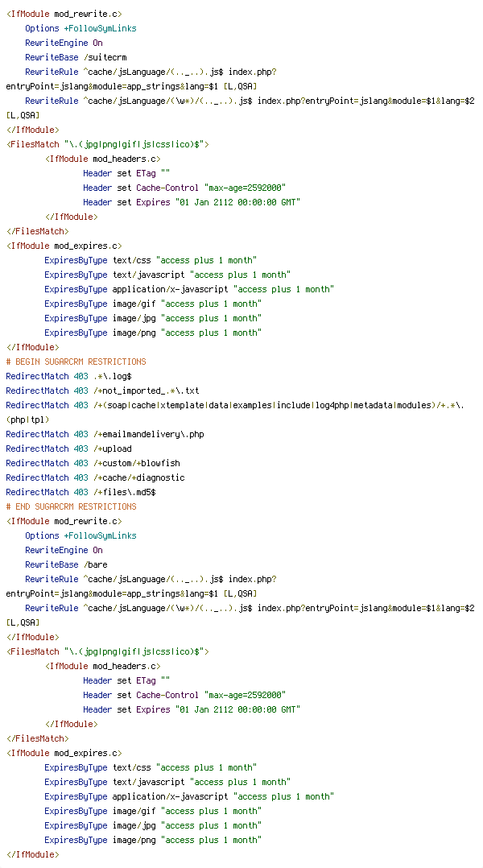Click the first 'Header set ETag' line
This screenshot has height=868, width=483.
(126, 173)
